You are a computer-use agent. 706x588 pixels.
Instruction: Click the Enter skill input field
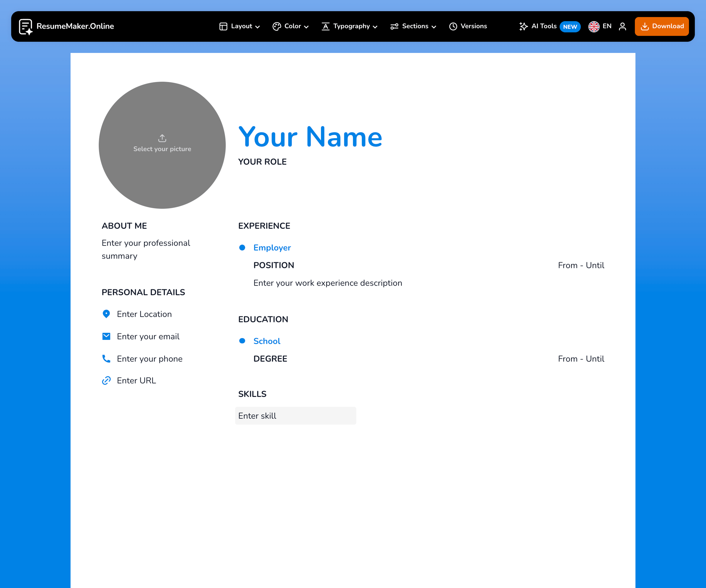tap(295, 415)
